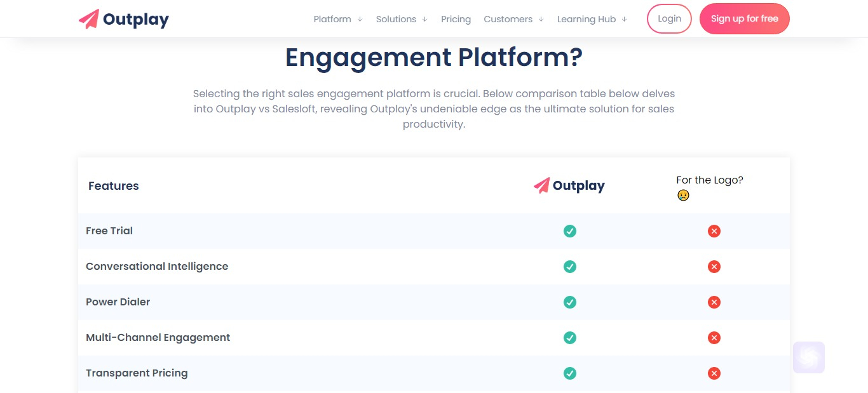
Task: Click the green check for Free Trial
Action: (570, 231)
